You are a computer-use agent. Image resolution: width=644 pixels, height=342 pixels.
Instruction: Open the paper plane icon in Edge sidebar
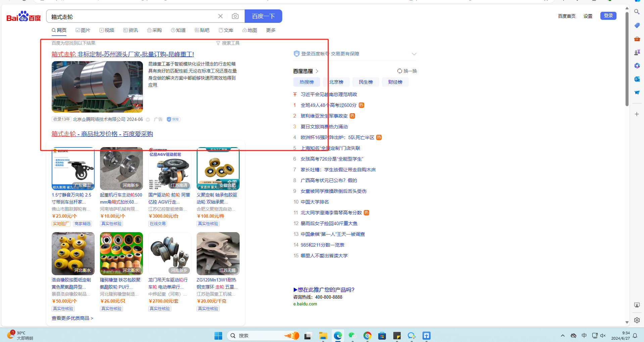(x=637, y=92)
